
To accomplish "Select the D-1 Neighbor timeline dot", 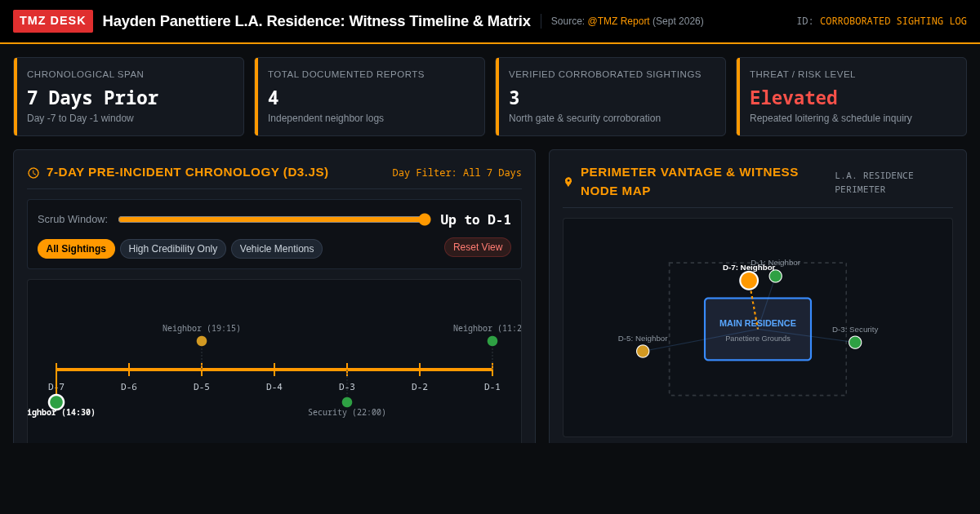I will [x=492, y=341].
